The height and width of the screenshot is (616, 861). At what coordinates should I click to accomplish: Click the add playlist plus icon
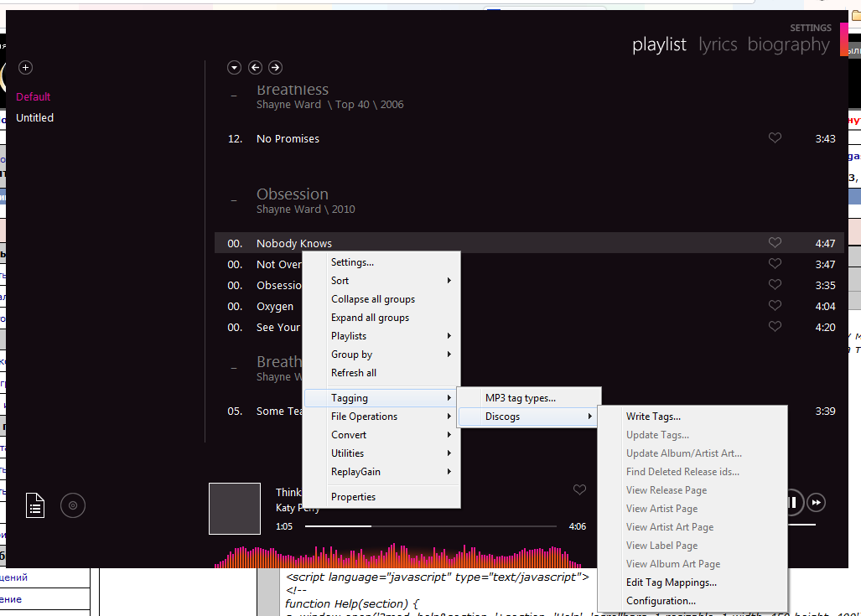pos(25,67)
